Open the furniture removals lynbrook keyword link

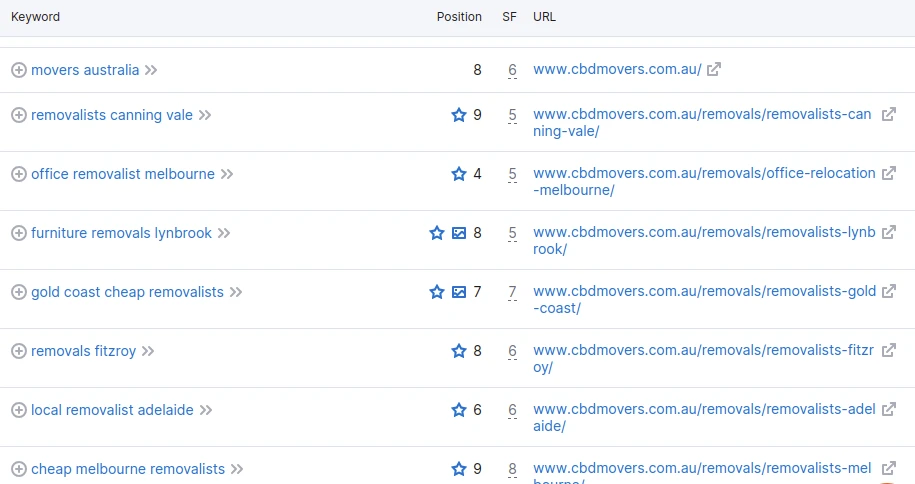click(x=121, y=233)
